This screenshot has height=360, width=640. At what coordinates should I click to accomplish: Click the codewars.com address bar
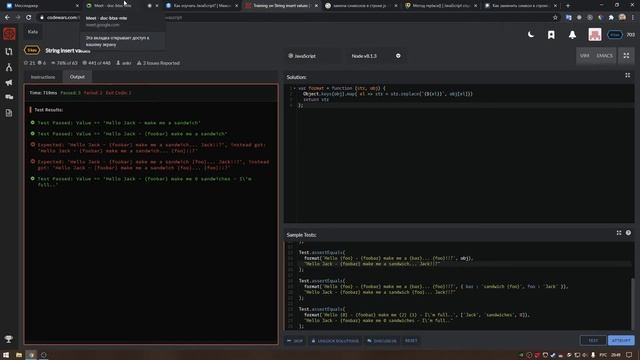click(x=294, y=18)
